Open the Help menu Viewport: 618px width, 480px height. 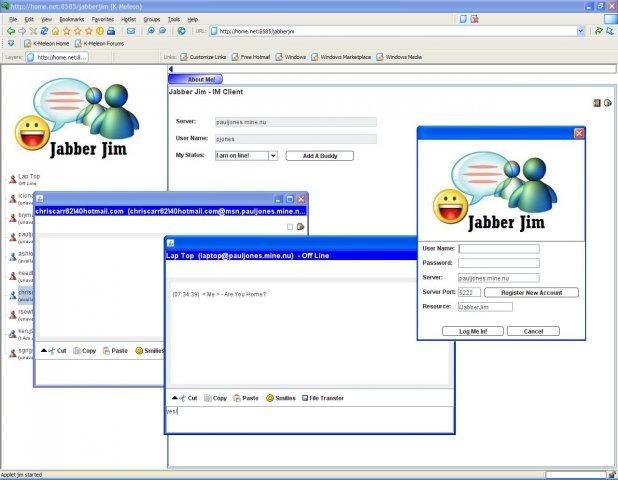(192, 19)
